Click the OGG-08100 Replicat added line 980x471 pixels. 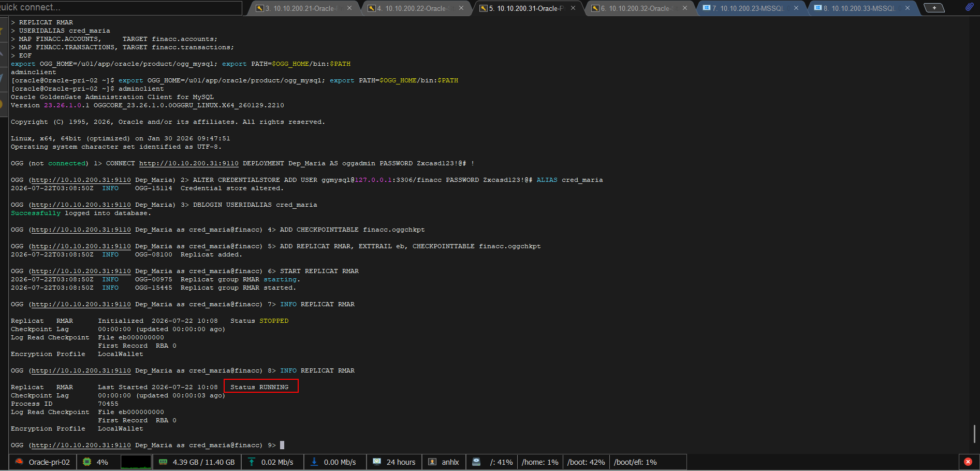(127, 254)
